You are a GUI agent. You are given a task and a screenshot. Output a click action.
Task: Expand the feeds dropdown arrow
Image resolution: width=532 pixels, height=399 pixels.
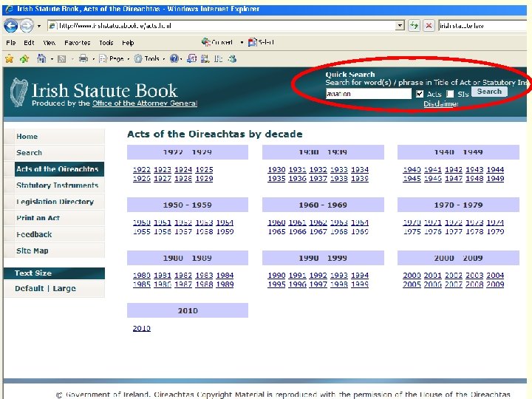[x=72, y=59]
